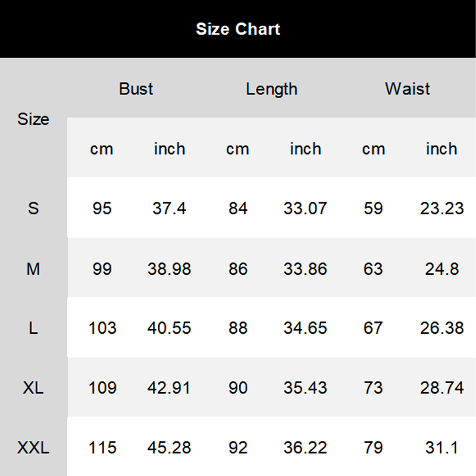Click the Size header label
476x476 pixels.
(x=33, y=119)
